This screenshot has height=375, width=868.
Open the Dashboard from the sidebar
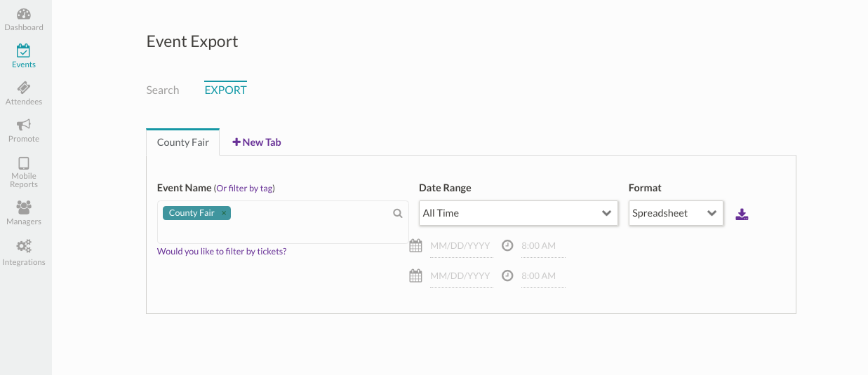pos(24,20)
